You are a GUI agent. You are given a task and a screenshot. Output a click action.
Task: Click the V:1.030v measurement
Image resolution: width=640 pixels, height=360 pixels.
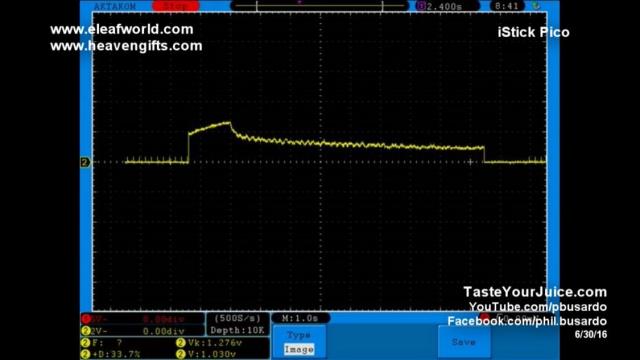point(206,354)
